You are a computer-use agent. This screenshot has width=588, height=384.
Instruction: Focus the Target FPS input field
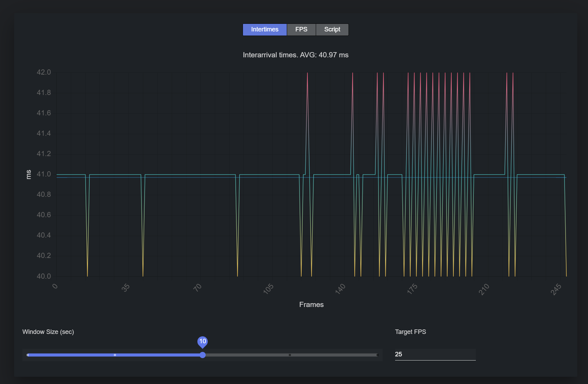(x=435, y=354)
